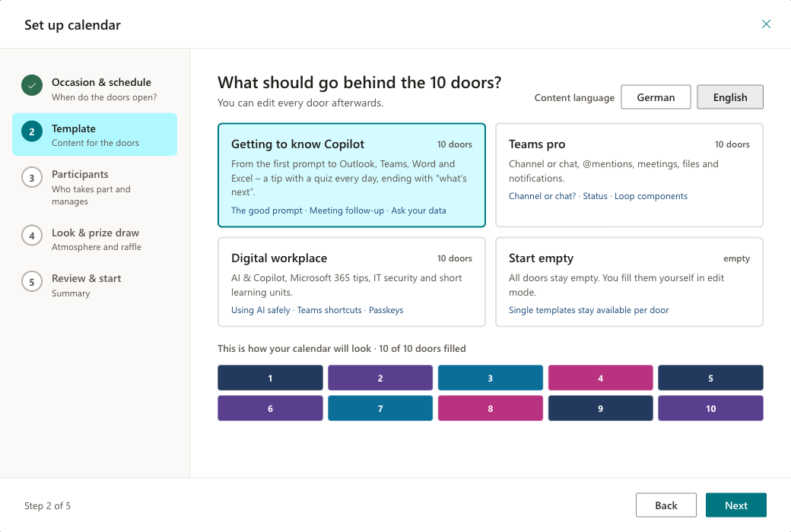Click door 6 preview tile
Viewport: 791px width, 532px height.
click(271, 408)
